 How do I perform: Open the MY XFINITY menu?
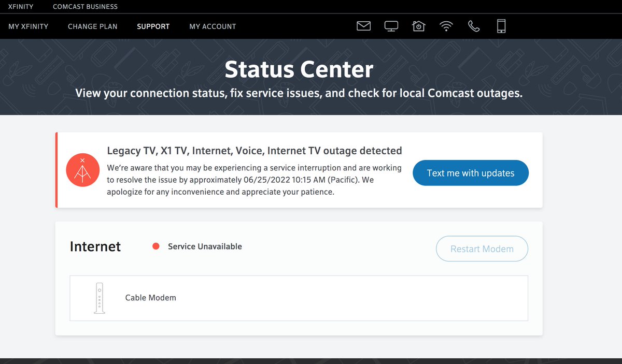29,26
